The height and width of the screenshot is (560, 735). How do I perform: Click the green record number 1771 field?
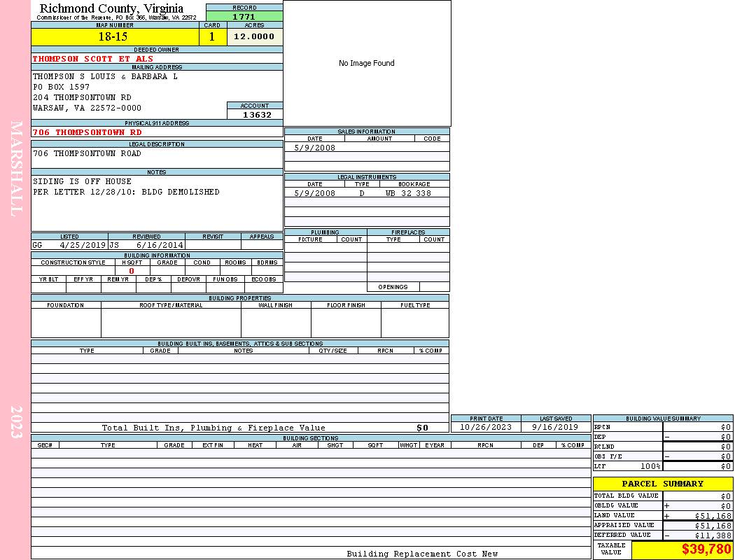(244, 17)
